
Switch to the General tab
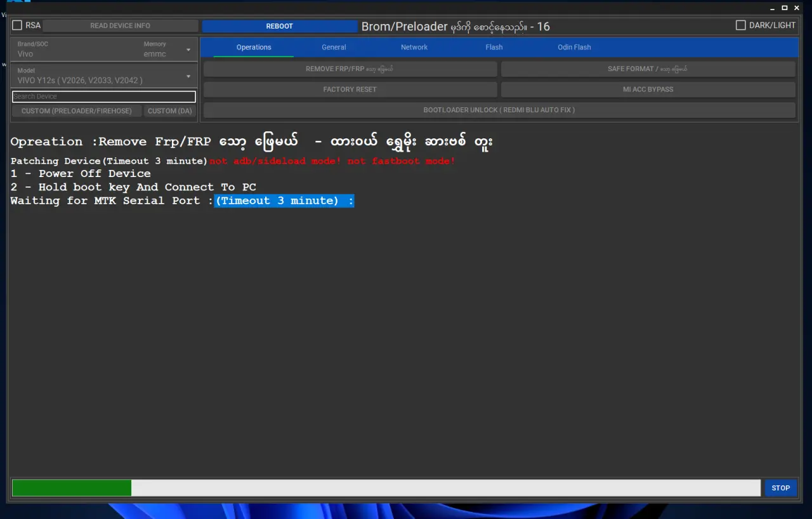(334, 48)
